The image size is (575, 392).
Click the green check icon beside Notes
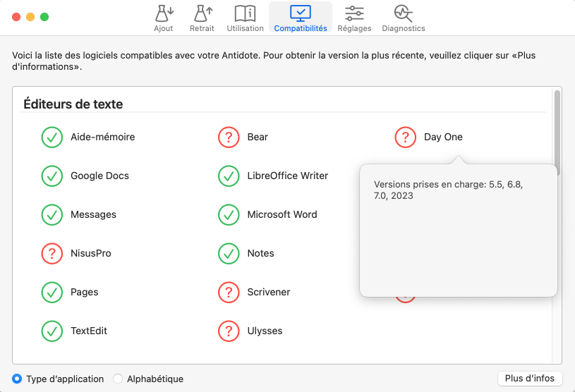tap(229, 254)
